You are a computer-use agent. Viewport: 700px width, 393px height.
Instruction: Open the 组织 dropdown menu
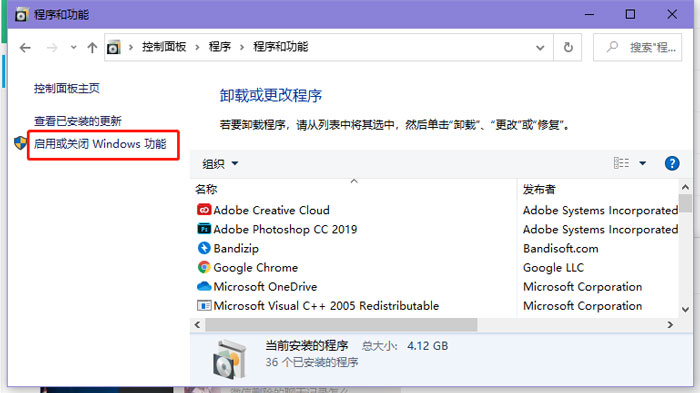coord(220,163)
